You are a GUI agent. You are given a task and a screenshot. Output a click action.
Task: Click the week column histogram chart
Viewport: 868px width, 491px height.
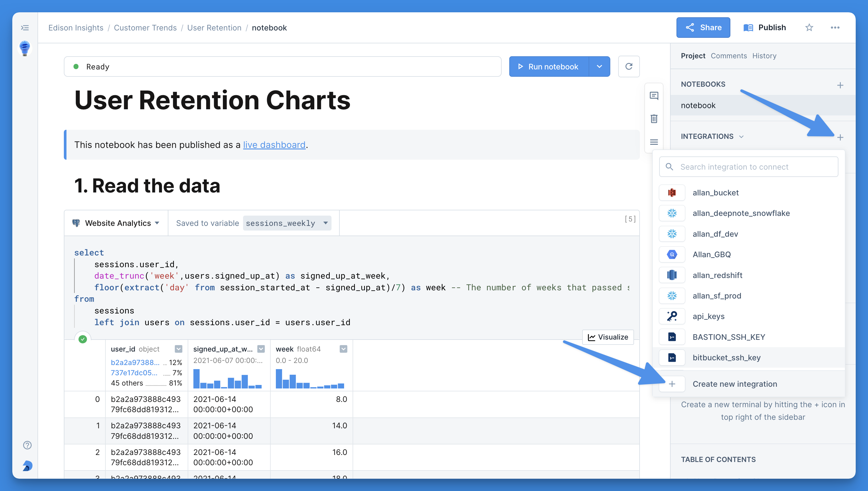[x=310, y=379]
